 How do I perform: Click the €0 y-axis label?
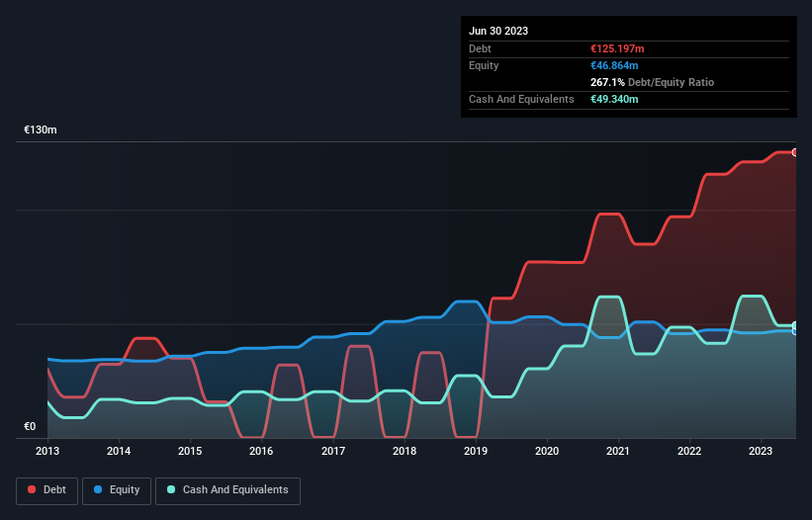[x=30, y=426]
